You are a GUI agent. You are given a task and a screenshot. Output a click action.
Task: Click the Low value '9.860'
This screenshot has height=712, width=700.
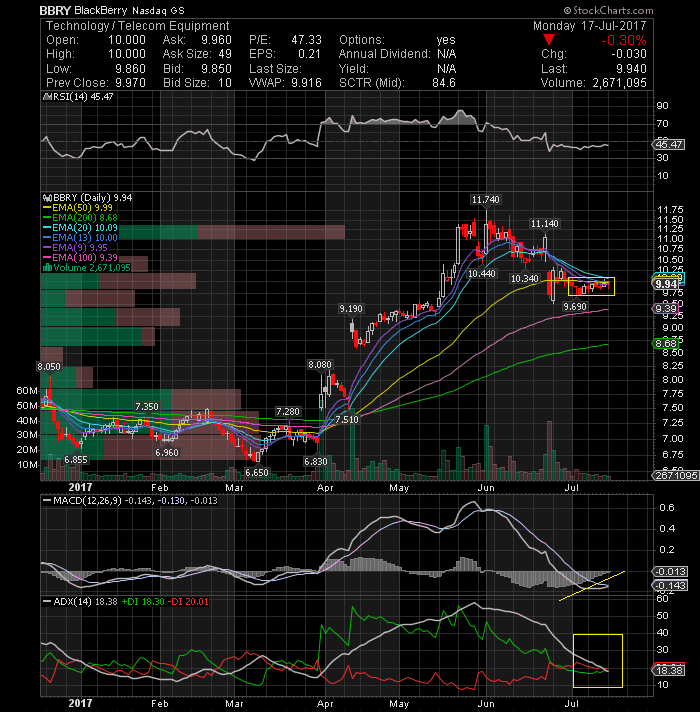(130, 69)
